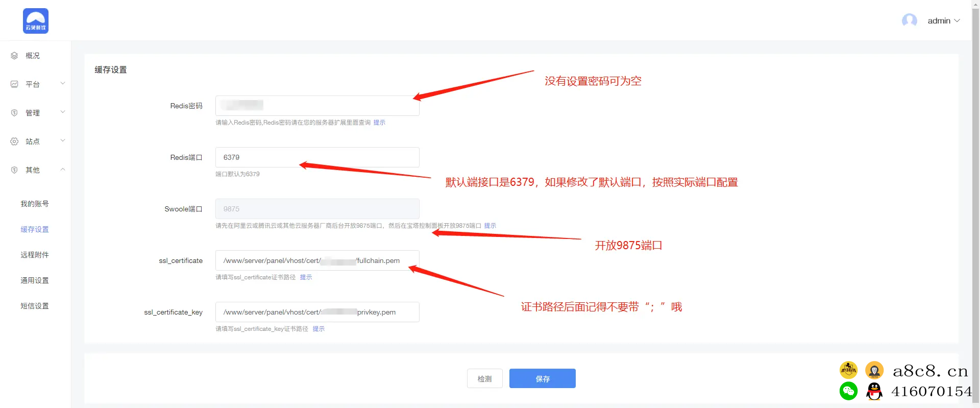This screenshot has width=980, height=408.
Task: Click the blue 保存 button
Action: [542, 378]
